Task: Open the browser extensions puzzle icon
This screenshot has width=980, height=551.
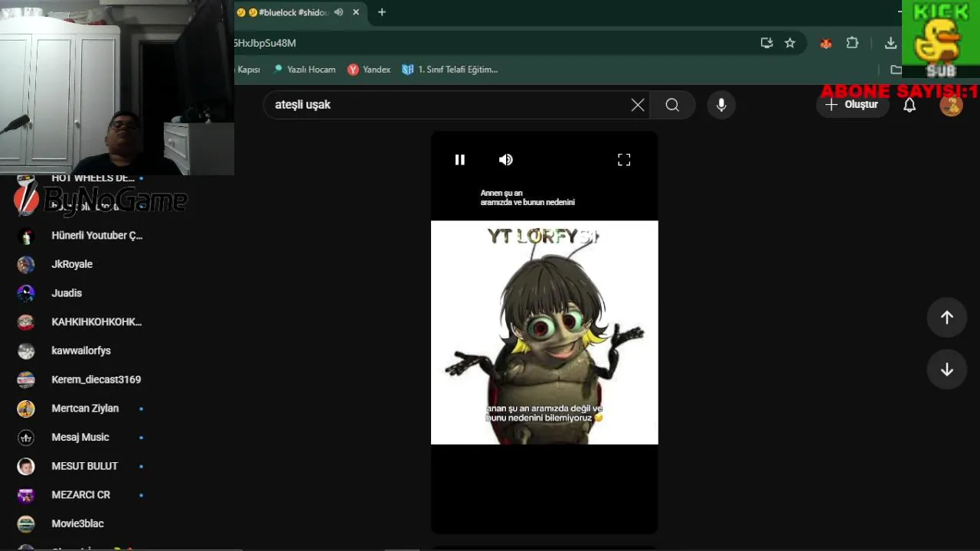Action: (852, 43)
